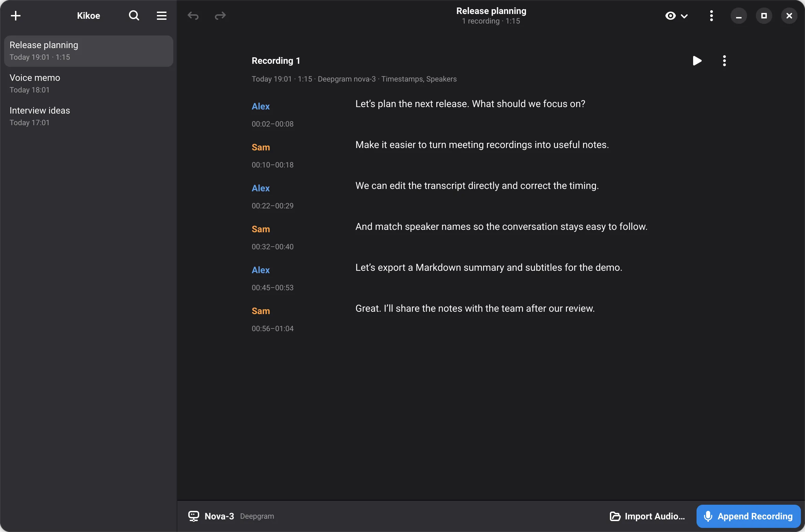
Task: Click the undo arrow
Action: [x=193, y=16]
